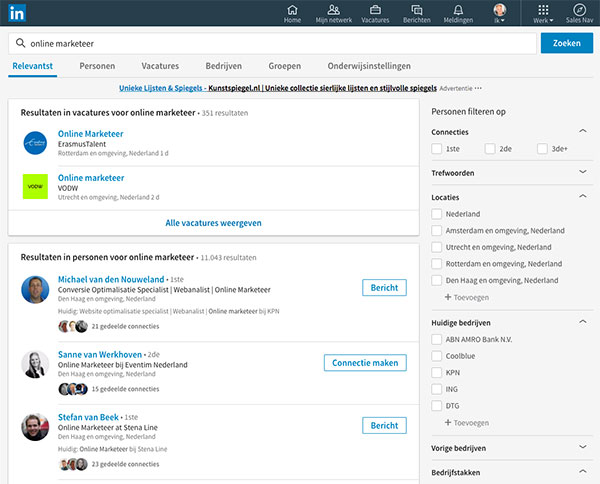Open Mijn netwerk from the navigation bar
The image size is (600, 484).
[x=334, y=14]
